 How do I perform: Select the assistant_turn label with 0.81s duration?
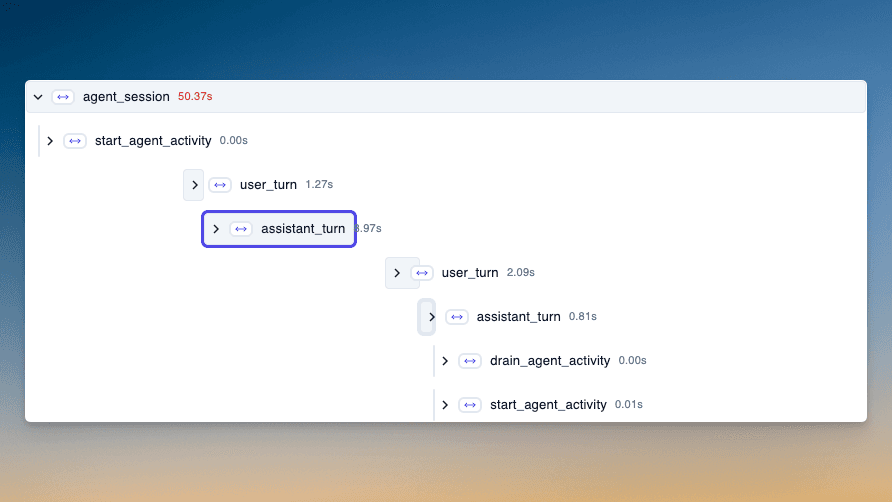(x=518, y=317)
